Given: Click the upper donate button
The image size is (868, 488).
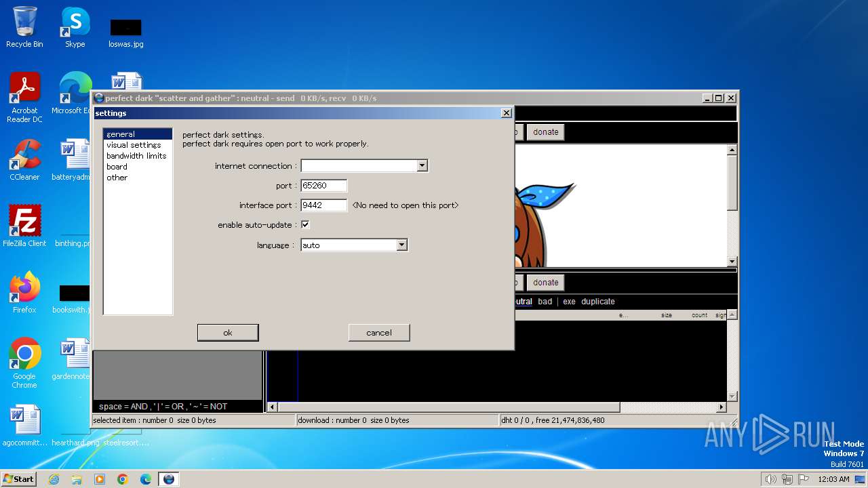Looking at the screenshot, I should coord(546,132).
